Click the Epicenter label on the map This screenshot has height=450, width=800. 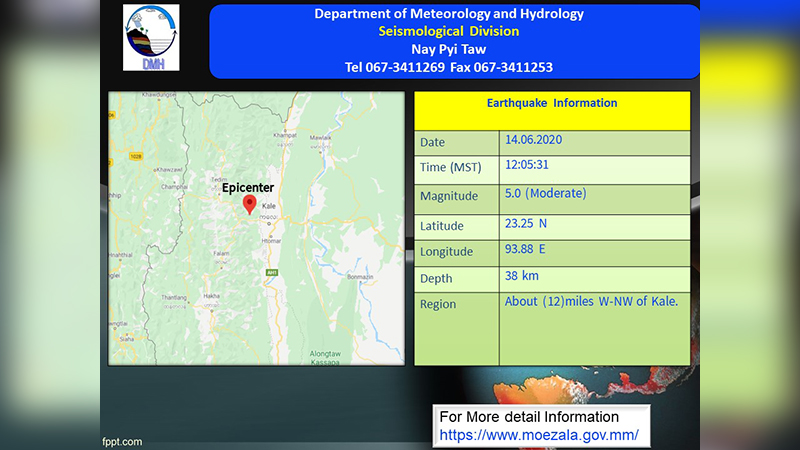[248, 188]
